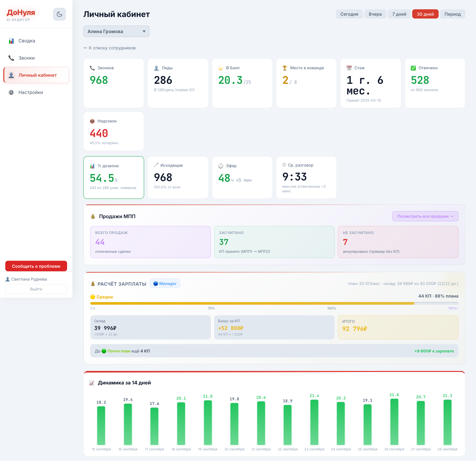Open Посмотреть все продажи

pyautogui.click(x=425, y=216)
